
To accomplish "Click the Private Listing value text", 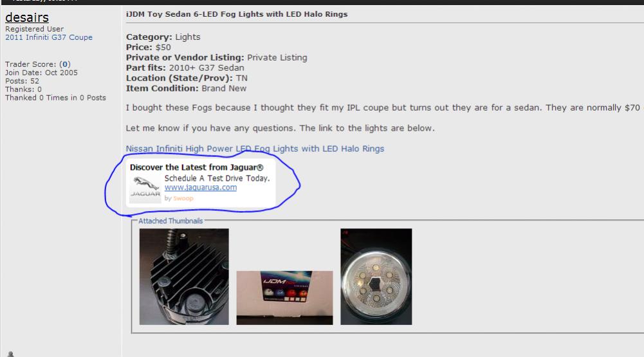I will click(x=277, y=57).
